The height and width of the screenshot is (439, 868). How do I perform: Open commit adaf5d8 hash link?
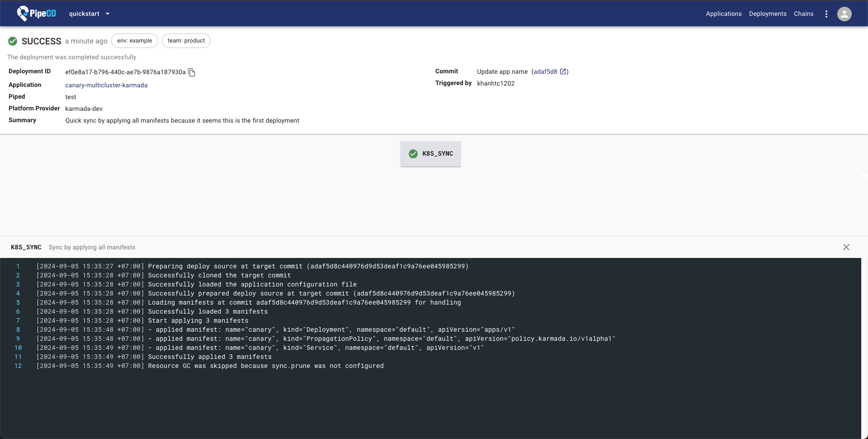point(545,72)
